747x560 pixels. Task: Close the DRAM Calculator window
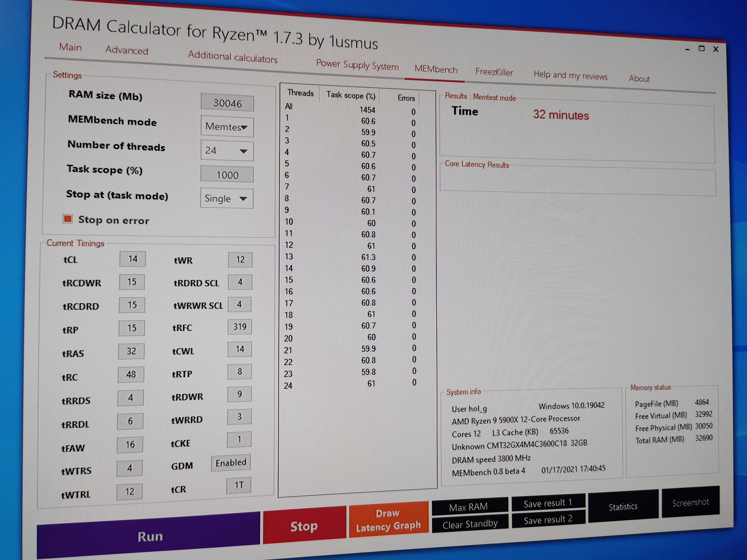[716, 49]
